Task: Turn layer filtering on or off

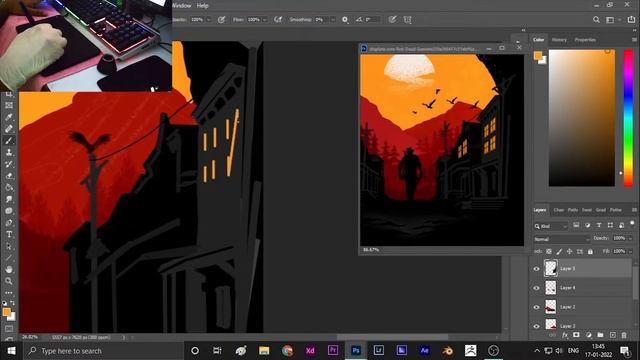Action: 632,223
